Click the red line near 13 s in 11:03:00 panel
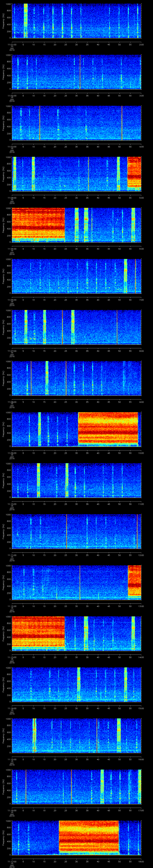The height and width of the screenshot is (868, 153). (x=40, y=123)
